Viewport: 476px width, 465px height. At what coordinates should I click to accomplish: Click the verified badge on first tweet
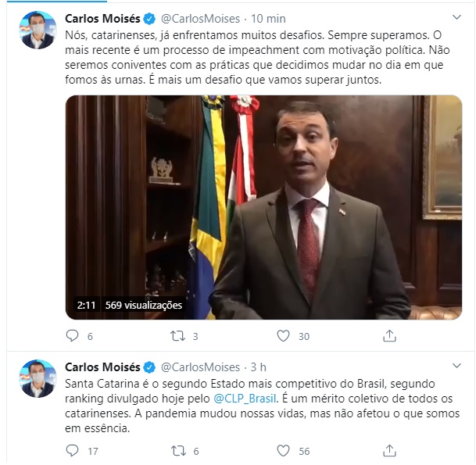point(149,19)
